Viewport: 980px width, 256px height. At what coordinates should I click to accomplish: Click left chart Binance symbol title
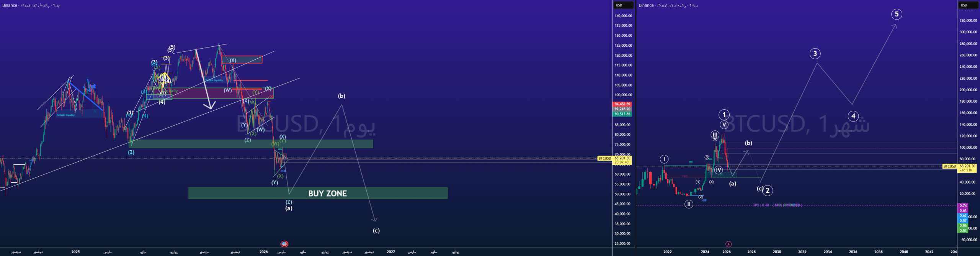point(31,5)
